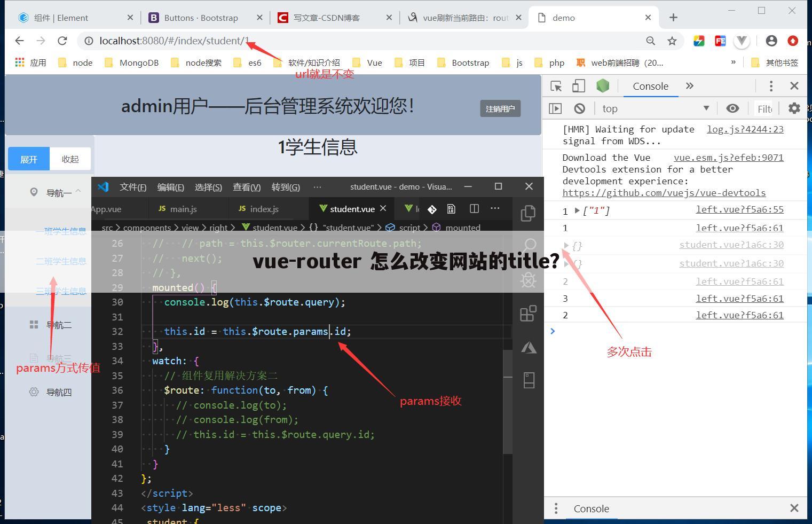Open the top frame context dropdown
The width and height of the screenshot is (812, 524).
point(654,108)
